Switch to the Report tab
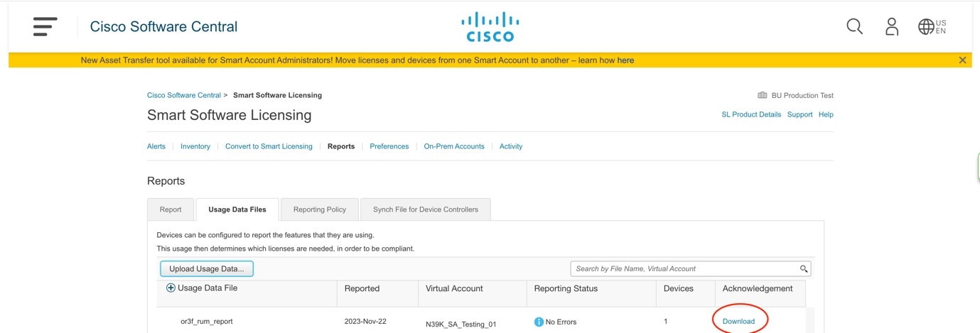This screenshot has height=333, width=980. coord(171,209)
